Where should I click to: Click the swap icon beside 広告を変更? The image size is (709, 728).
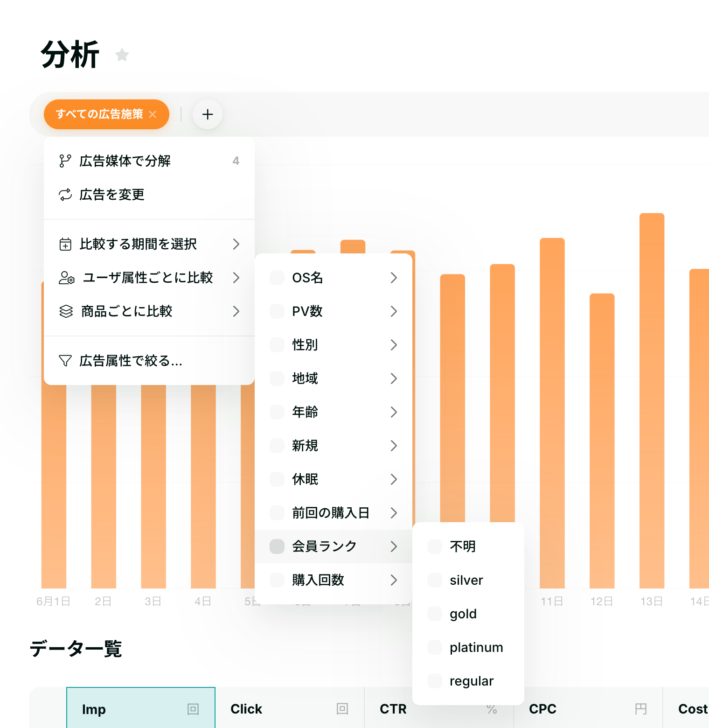tap(65, 195)
